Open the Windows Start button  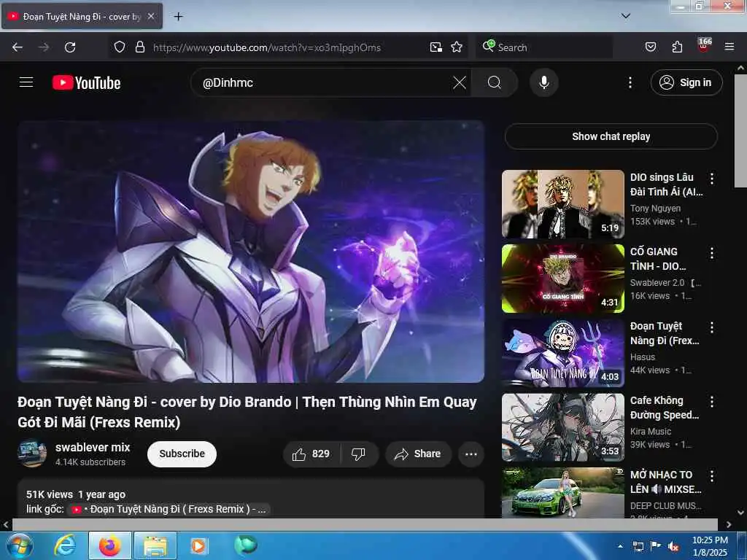pyautogui.click(x=19, y=545)
